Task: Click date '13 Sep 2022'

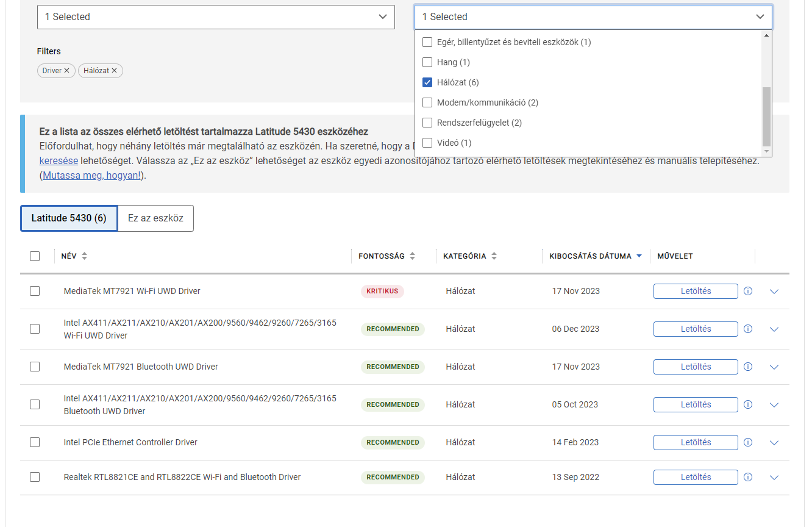Action: (575, 477)
